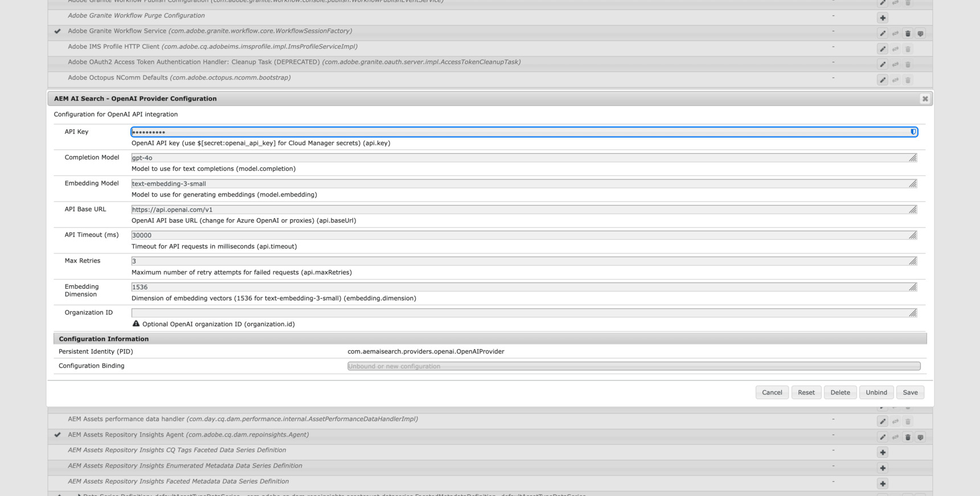Click the API Base URL field

click(x=524, y=210)
